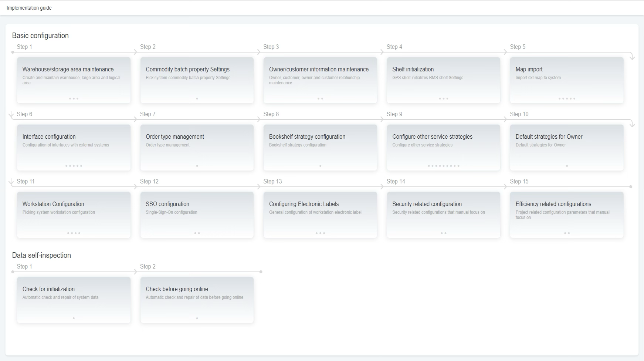
Task: Open the Workstation Configuration card
Action: 74,215
